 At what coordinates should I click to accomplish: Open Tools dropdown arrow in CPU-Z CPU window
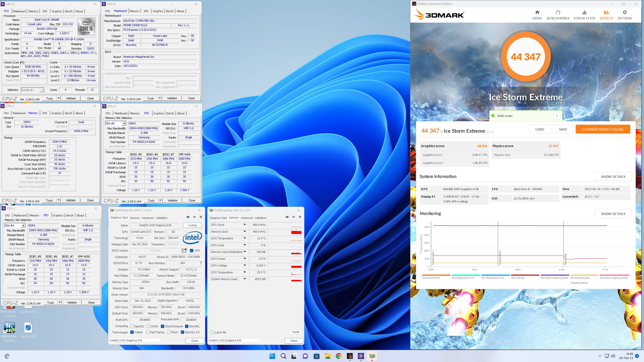click(x=59, y=98)
